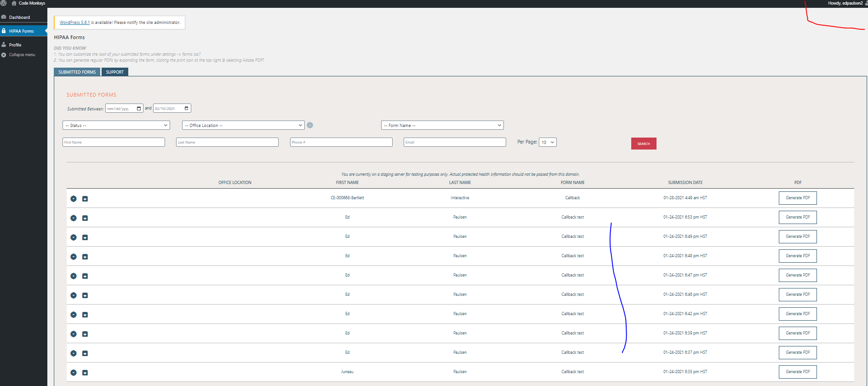Click the Office Location column header

pos(235,183)
